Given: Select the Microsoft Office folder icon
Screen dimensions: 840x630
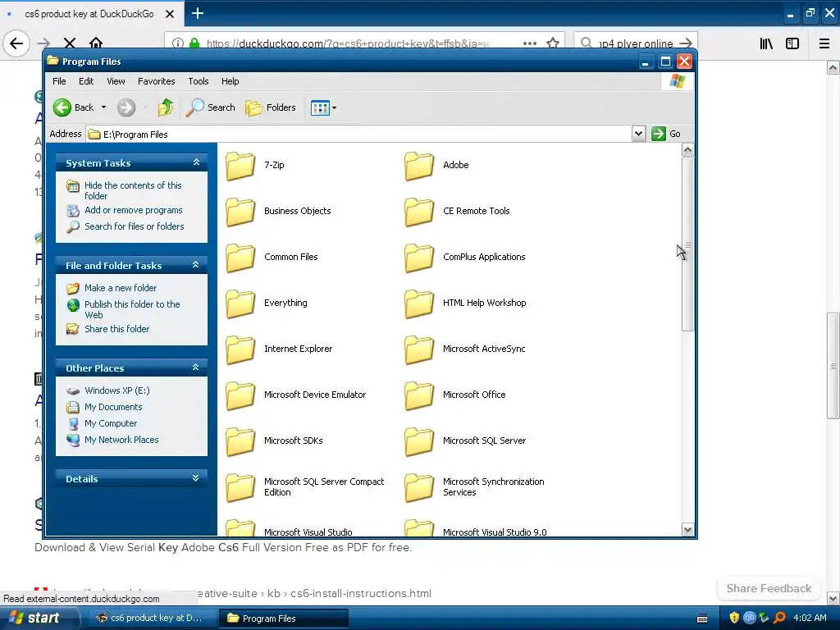Looking at the screenshot, I should tap(419, 395).
